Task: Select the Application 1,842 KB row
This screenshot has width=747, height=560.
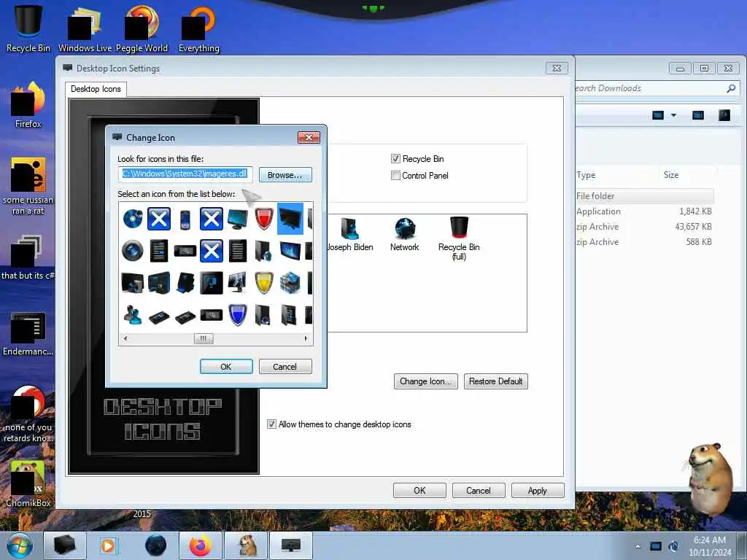Action: click(645, 211)
